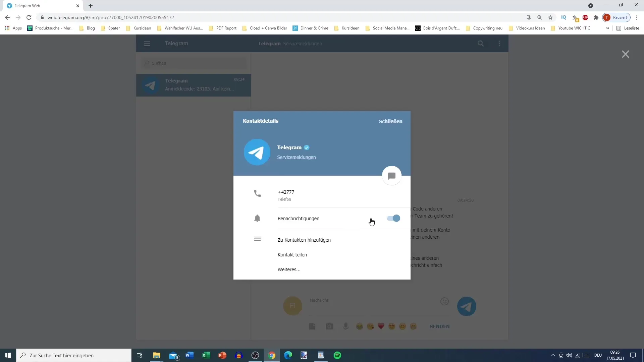The width and height of the screenshot is (644, 362).
Task: Click the phone number +42777
Action: 286,192
